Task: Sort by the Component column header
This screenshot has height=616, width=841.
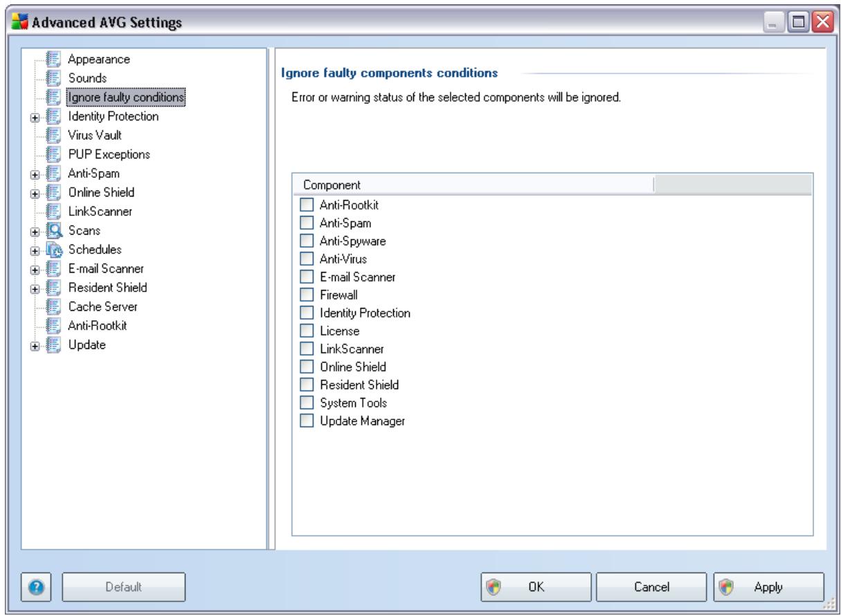Action: coord(473,185)
